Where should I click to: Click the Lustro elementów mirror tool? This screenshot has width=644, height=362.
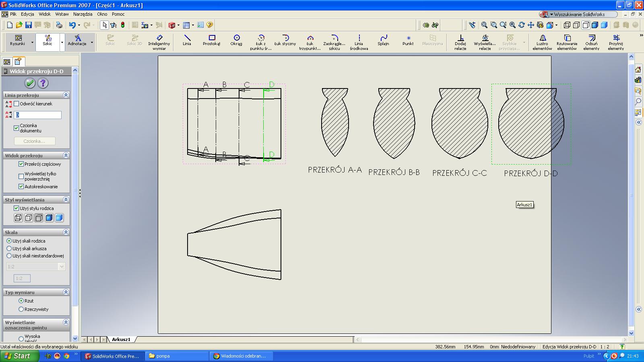(x=542, y=42)
